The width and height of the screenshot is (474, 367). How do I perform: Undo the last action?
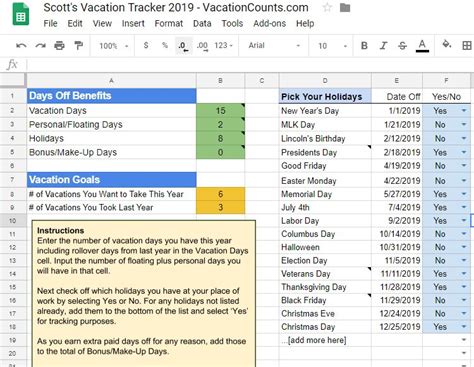tap(21, 45)
